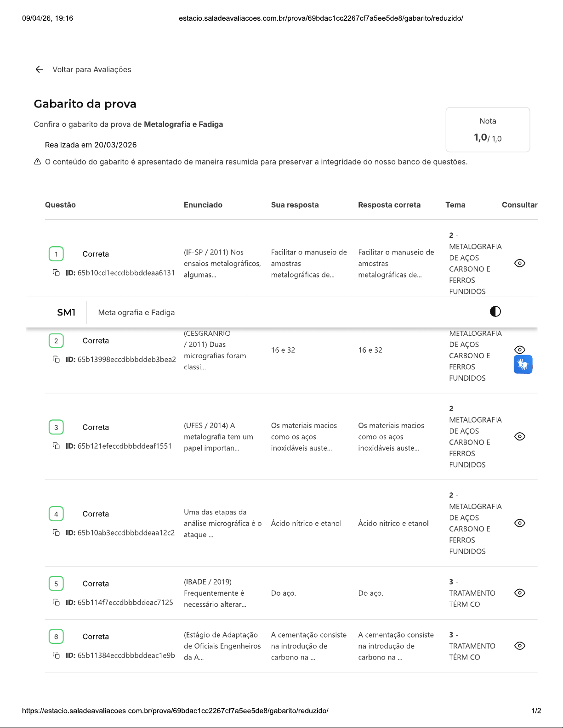Copy the ID of question 3
Image resolution: width=563 pixels, height=728 pixels.
pos(56,446)
